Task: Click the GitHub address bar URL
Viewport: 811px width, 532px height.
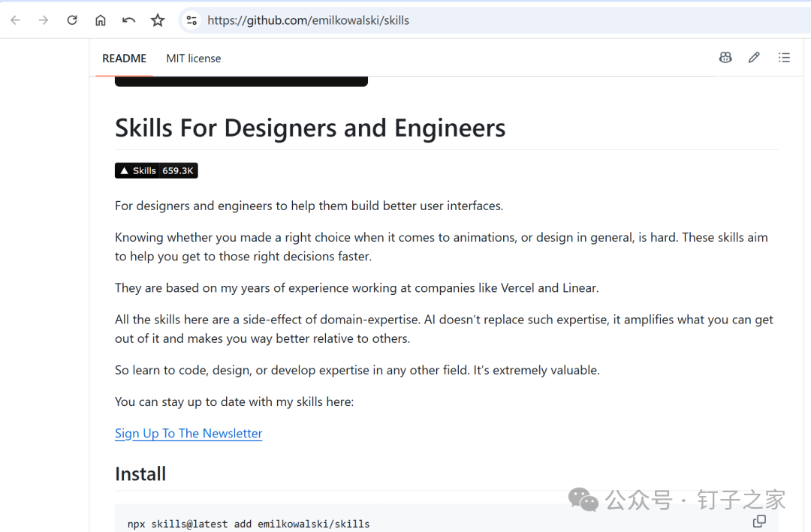Action: tap(309, 20)
